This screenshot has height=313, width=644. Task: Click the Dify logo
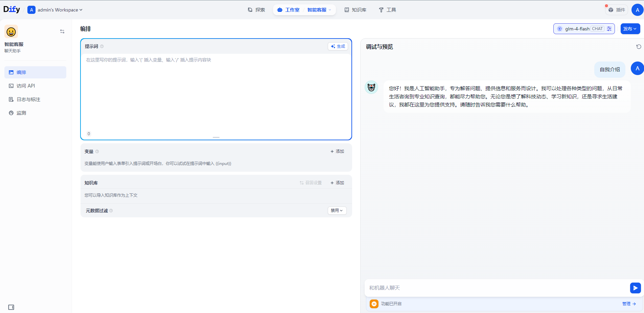click(x=11, y=9)
